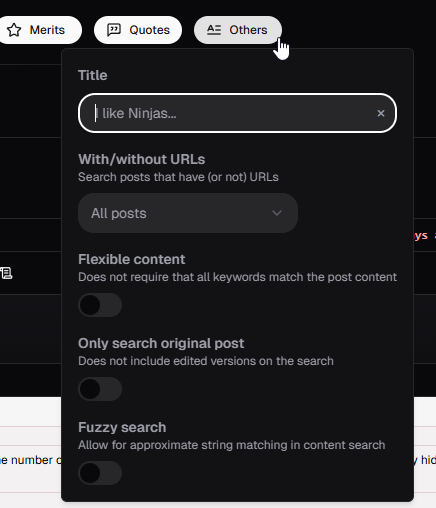Viewport: 436px width, 508px height.
Task: Click the scroll document icon on left edge
Action: [x=6, y=273]
